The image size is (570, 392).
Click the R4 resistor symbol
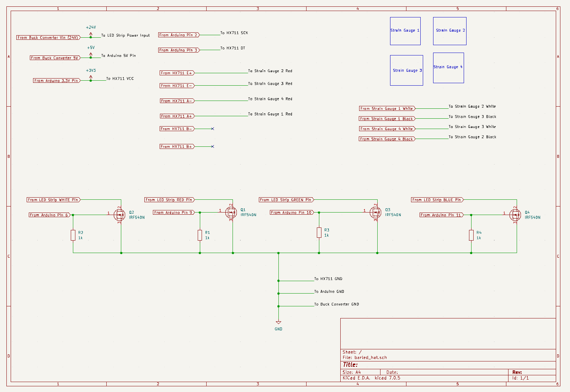pos(471,235)
